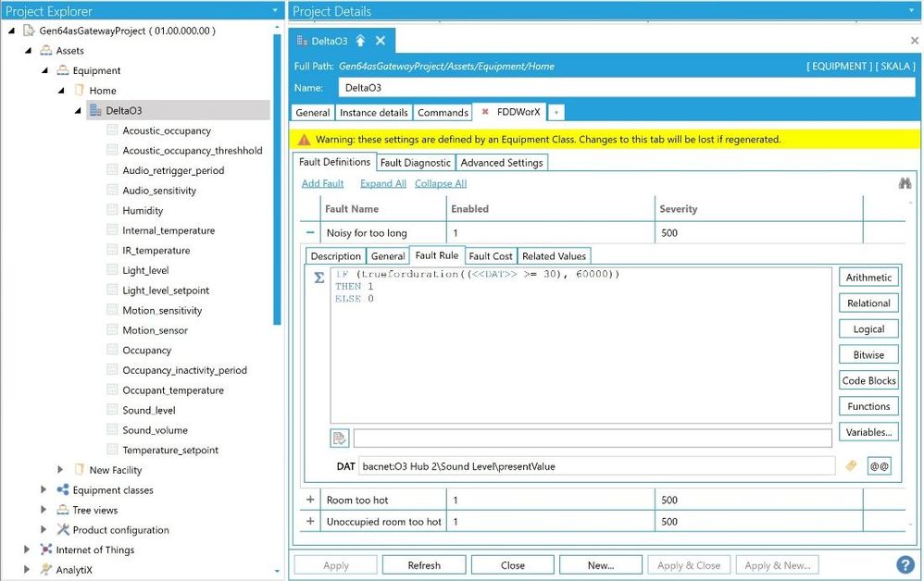
Task: Remove the FDDWorX tab with red X
Action: 485,111
